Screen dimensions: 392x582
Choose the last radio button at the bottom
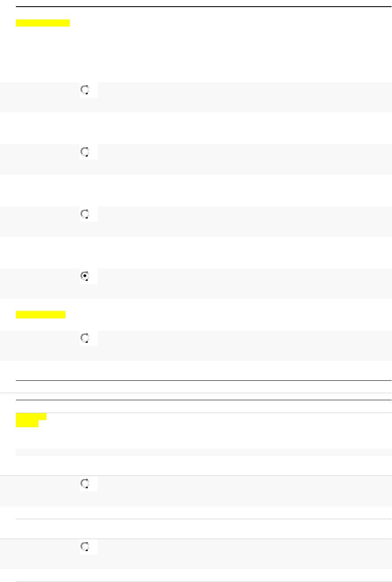coord(85,547)
